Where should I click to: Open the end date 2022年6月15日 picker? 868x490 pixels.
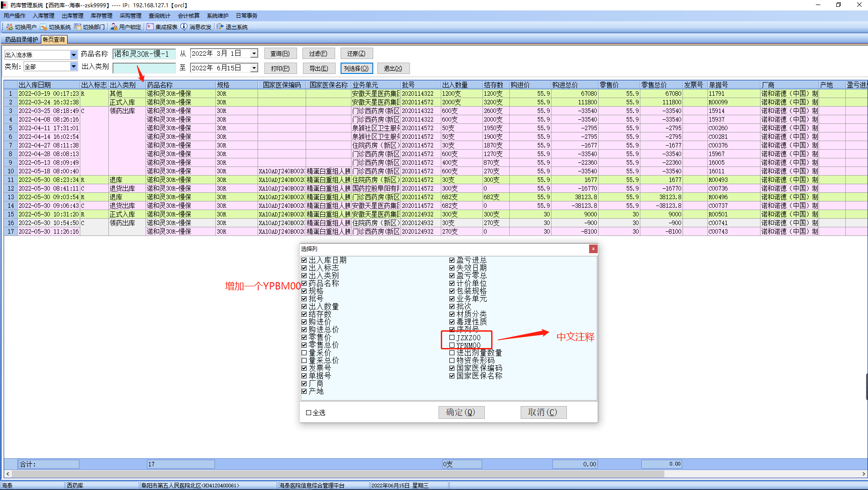254,68
